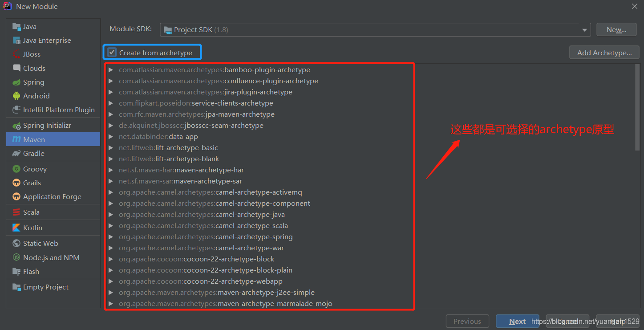The height and width of the screenshot is (330, 644).
Task: Expand the service-clients-archetype node
Action: coord(110,103)
